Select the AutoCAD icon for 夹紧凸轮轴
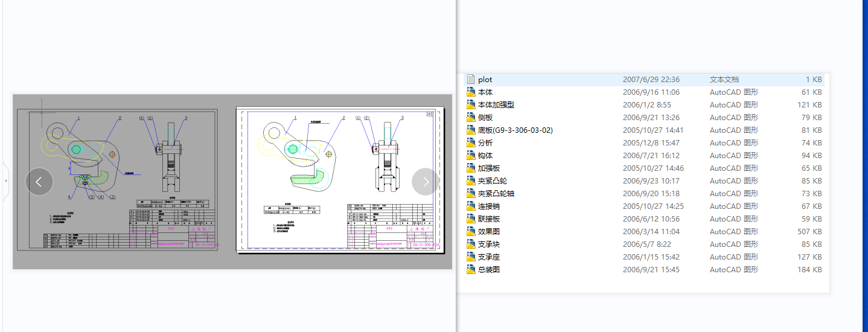The width and height of the screenshot is (868, 332). [x=471, y=193]
